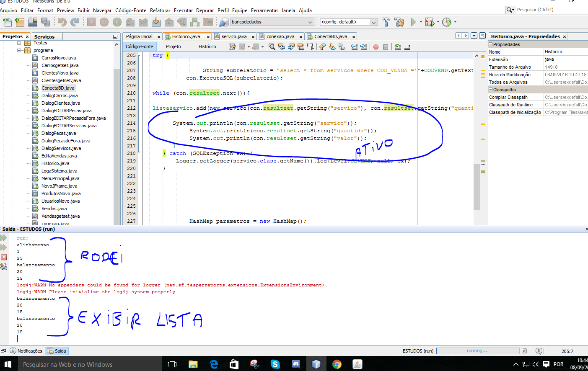Image resolution: width=588 pixels, height=371 pixels.
Task: Jump to last edit location icon
Action: pyautogui.click(x=232, y=46)
